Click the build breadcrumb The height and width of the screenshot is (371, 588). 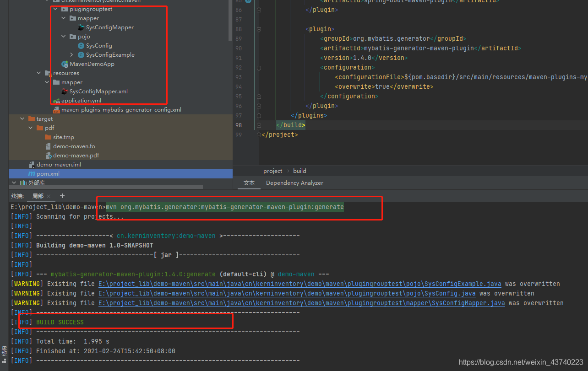pyautogui.click(x=299, y=171)
